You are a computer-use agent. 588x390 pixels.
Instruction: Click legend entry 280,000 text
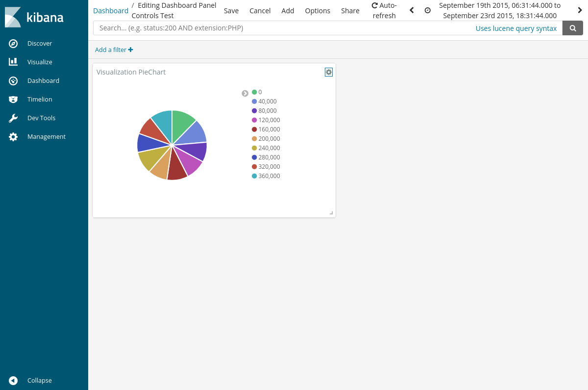[x=269, y=157]
